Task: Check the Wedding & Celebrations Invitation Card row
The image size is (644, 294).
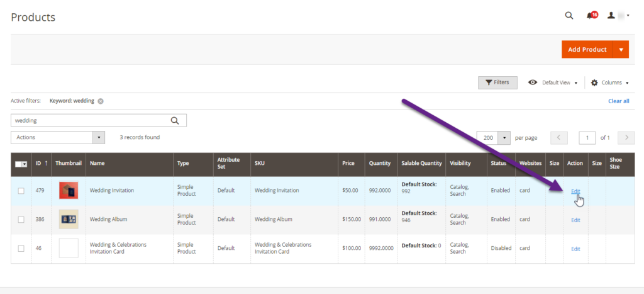Action: pyautogui.click(x=21, y=249)
